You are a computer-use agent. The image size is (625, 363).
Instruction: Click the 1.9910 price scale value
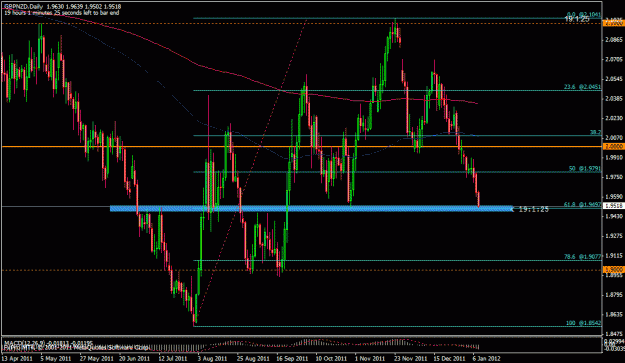tap(613, 158)
